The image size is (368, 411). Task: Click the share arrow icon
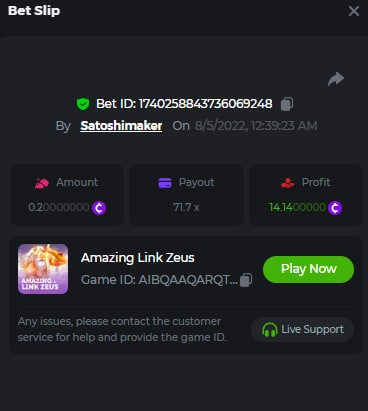point(336,79)
